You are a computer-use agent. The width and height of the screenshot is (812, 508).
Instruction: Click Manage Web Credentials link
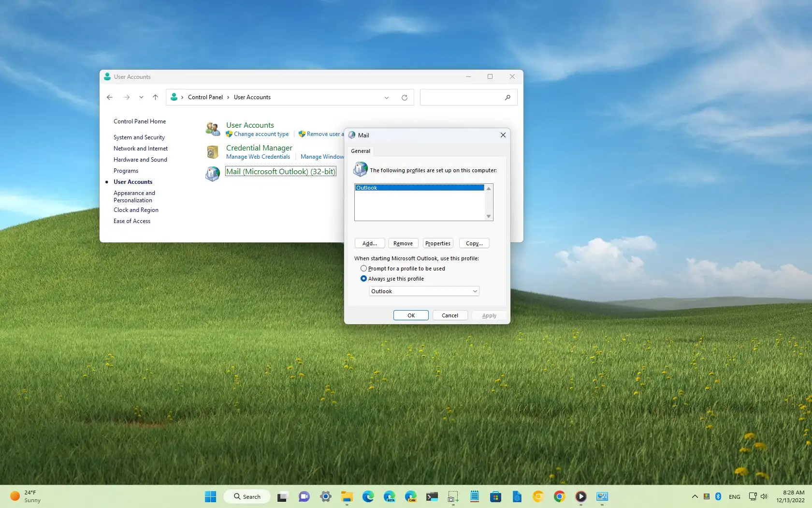[258, 157]
